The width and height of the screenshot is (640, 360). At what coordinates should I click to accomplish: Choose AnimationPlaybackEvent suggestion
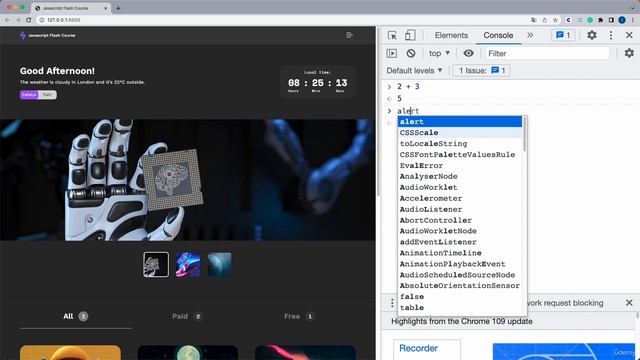[460, 264]
